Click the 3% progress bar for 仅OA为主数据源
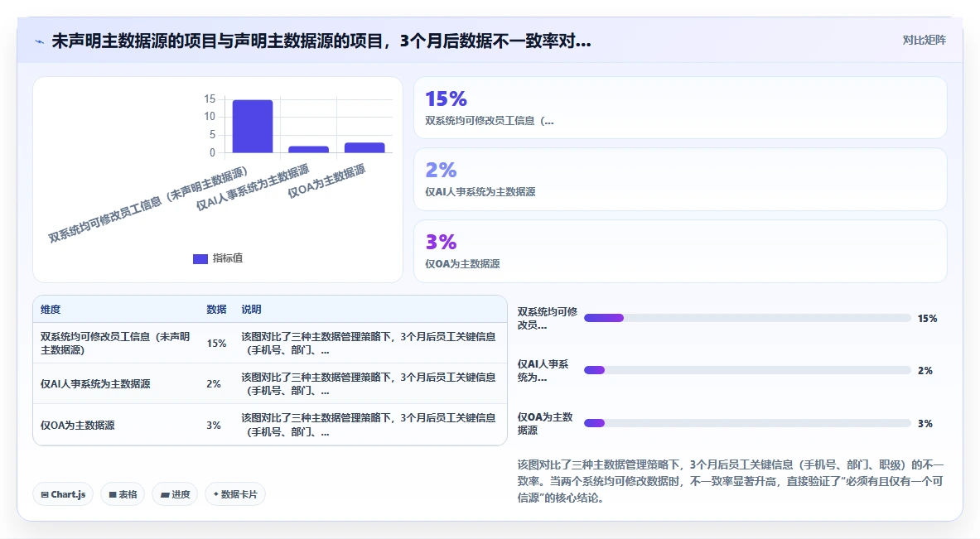This screenshot has height=539, width=980. (747, 423)
